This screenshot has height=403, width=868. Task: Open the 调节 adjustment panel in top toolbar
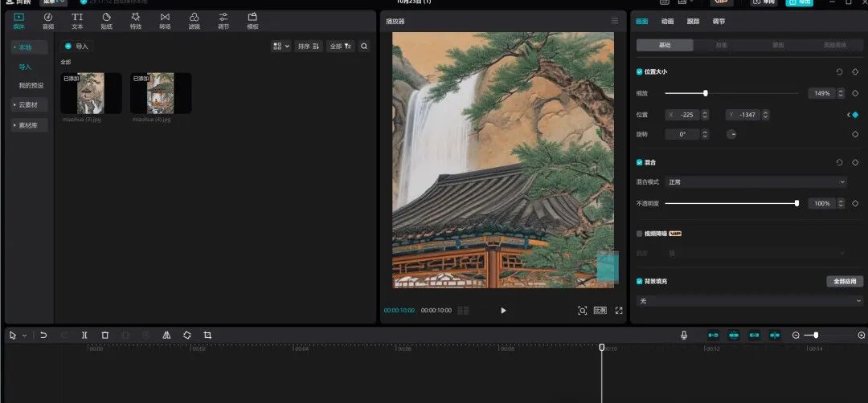click(x=223, y=21)
